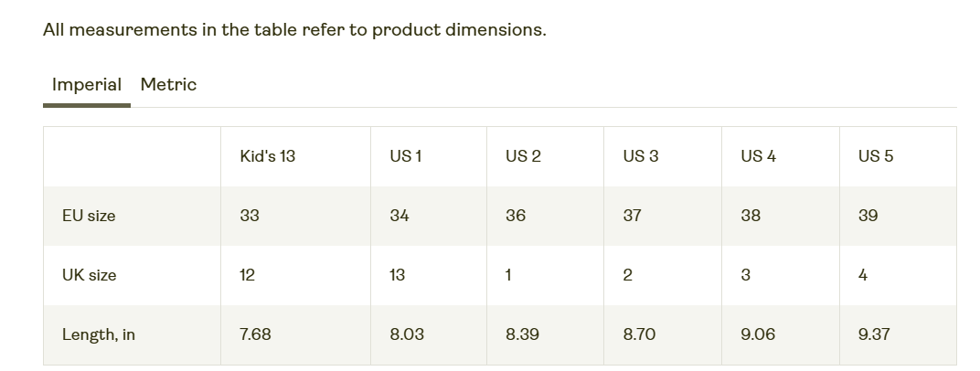Screen dimensions: 980x371
Task: Click the 7.68 length value
Action: pyautogui.click(x=255, y=334)
